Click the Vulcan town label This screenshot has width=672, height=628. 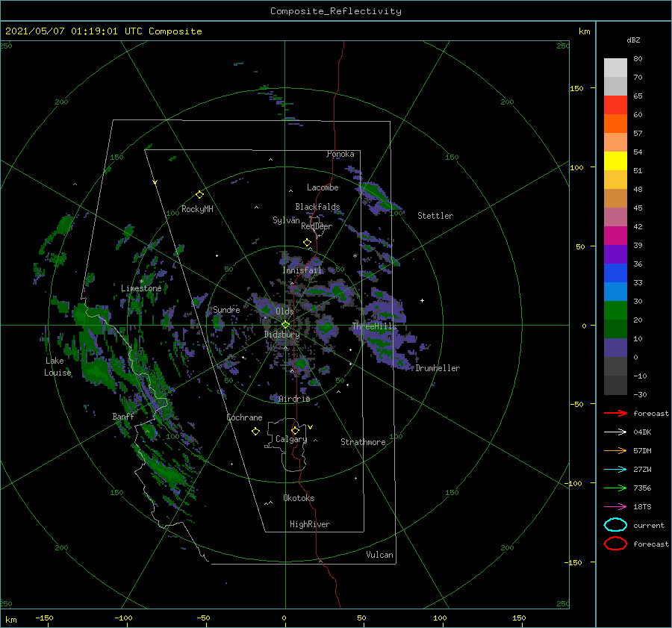tap(379, 555)
